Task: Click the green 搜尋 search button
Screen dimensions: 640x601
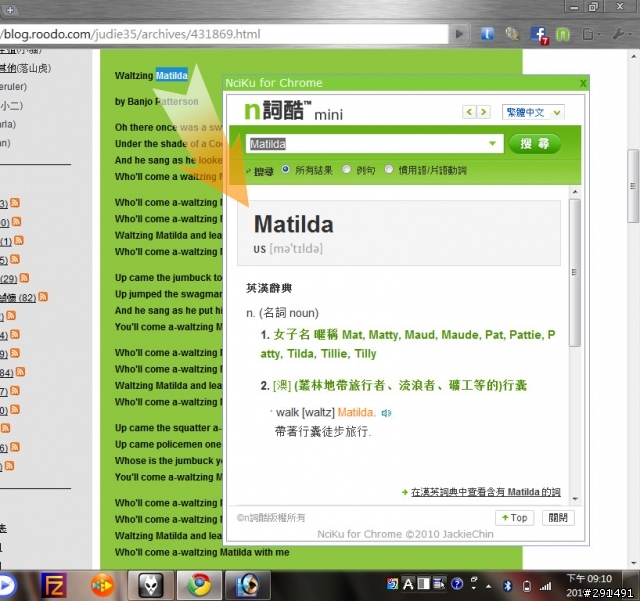Action: pyautogui.click(x=535, y=144)
